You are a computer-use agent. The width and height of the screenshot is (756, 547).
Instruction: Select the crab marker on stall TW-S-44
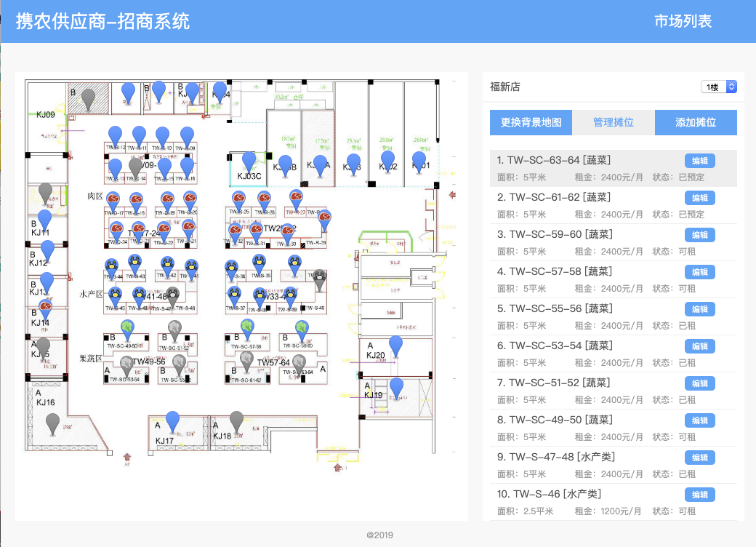[112, 265]
